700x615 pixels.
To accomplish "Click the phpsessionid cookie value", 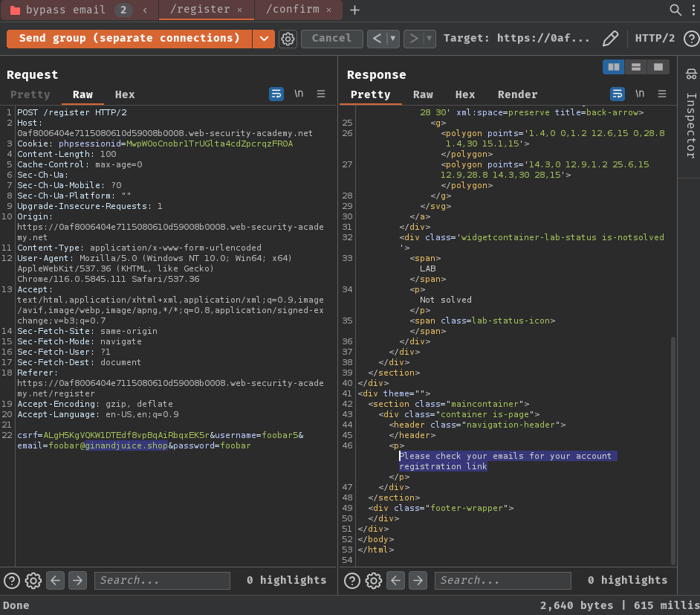I will coord(210,144).
